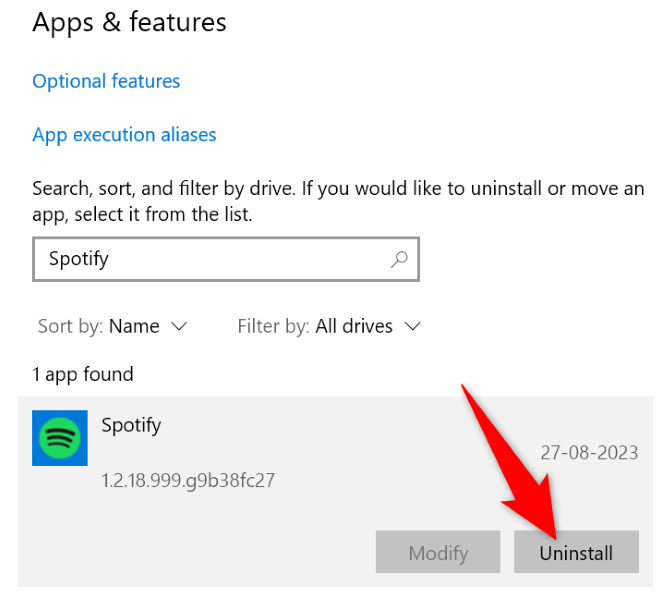Open the Name sort value dropdown
Image resolution: width=665 pixels, height=600 pixels.
pyautogui.click(x=134, y=326)
